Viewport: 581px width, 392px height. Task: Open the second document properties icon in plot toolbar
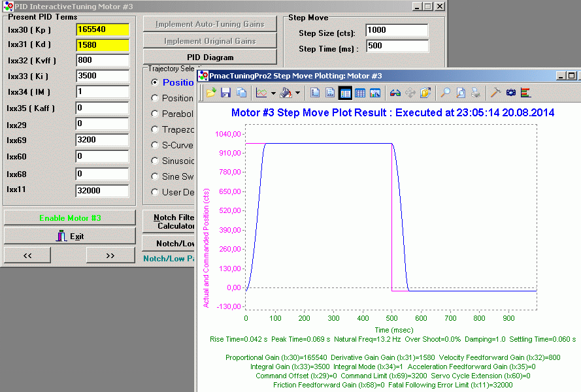(x=330, y=93)
